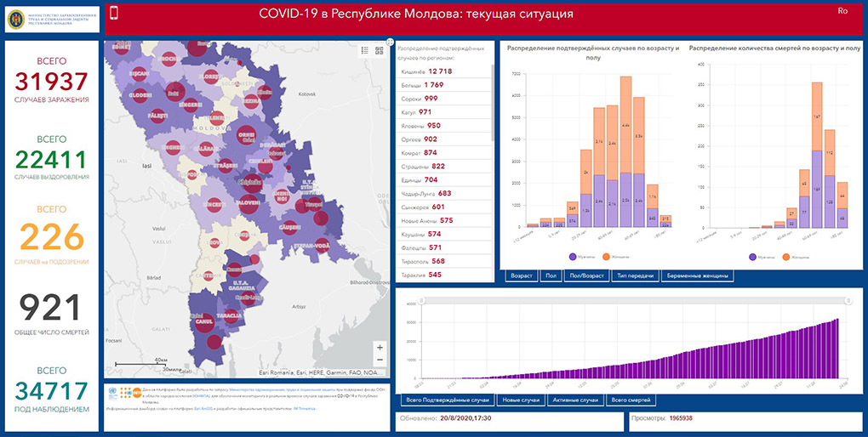Switch language with the Ro link
Image resolution: width=868 pixels, height=437 pixels.
[842, 11]
